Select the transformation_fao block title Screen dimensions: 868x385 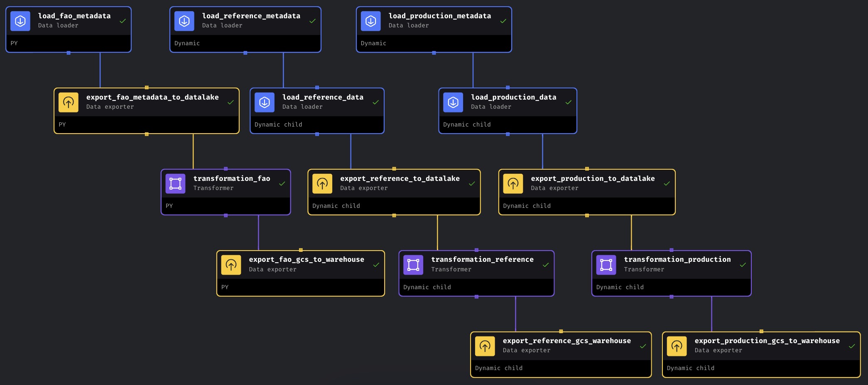tap(232, 178)
